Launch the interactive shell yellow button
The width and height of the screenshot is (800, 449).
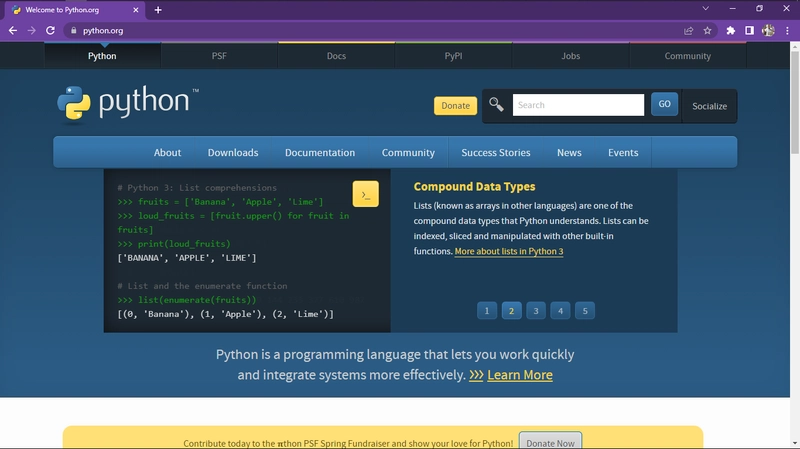365,194
